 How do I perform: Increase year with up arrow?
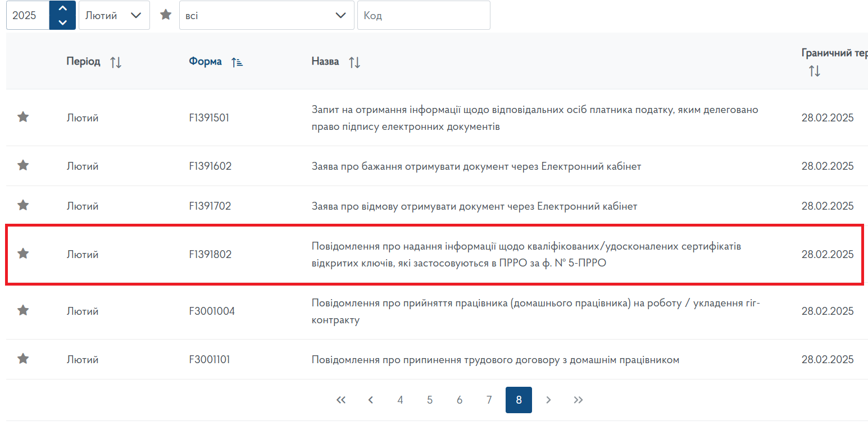pyautogui.click(x=62, y=8)
